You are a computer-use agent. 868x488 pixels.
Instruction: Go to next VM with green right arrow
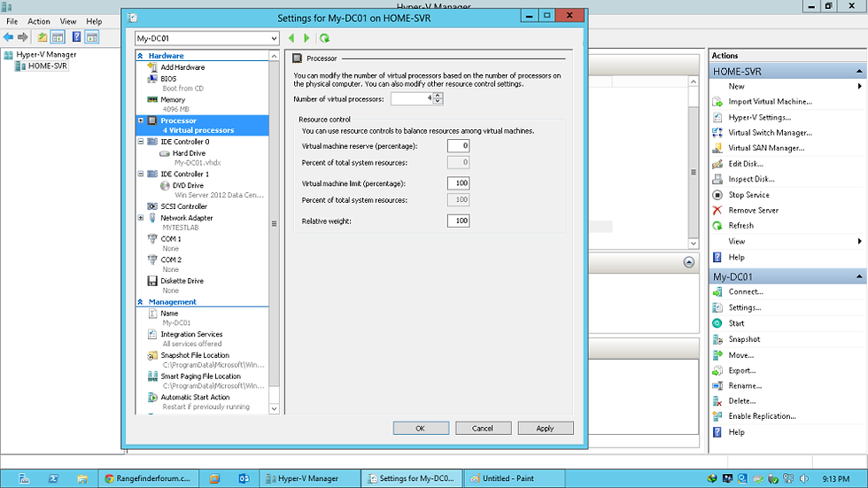click(306, 38)
